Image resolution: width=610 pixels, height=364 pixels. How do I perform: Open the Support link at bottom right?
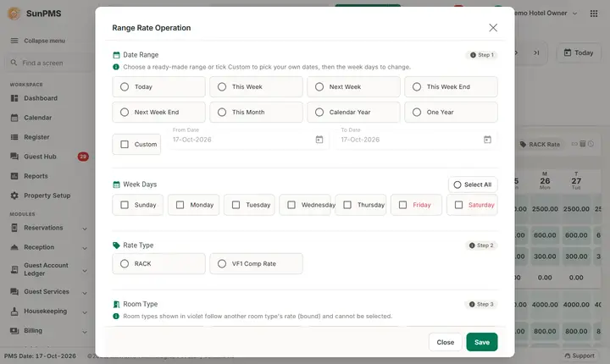(579, 356)
